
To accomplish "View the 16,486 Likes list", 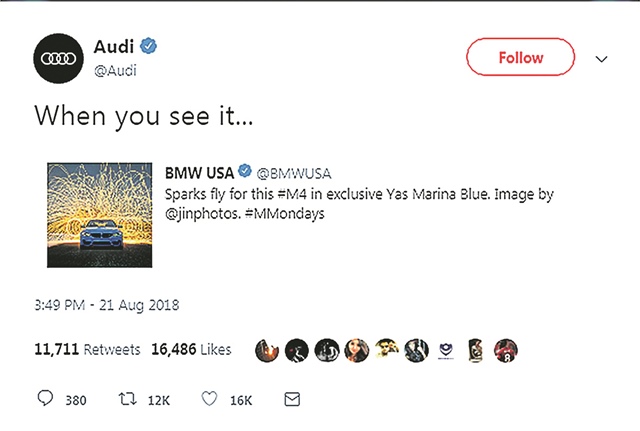I will 191,350.
